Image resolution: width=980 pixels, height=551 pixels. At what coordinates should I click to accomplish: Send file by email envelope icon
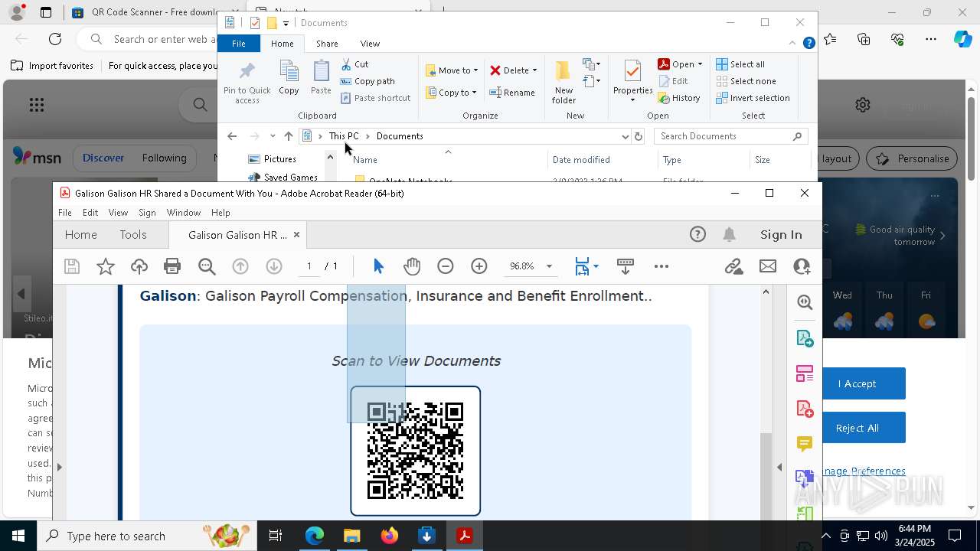(768, 266)
